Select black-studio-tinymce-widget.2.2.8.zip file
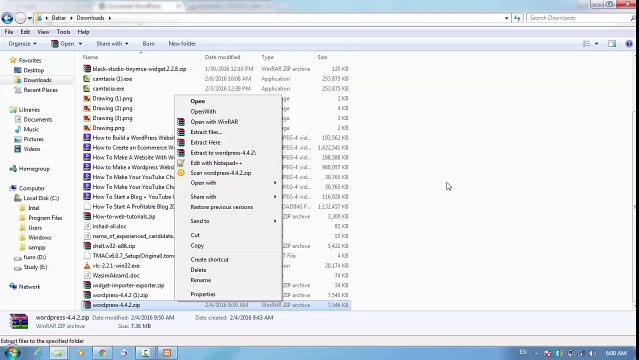Image resolution: width=639 pixels, height=360 pixels. [139, 69]
